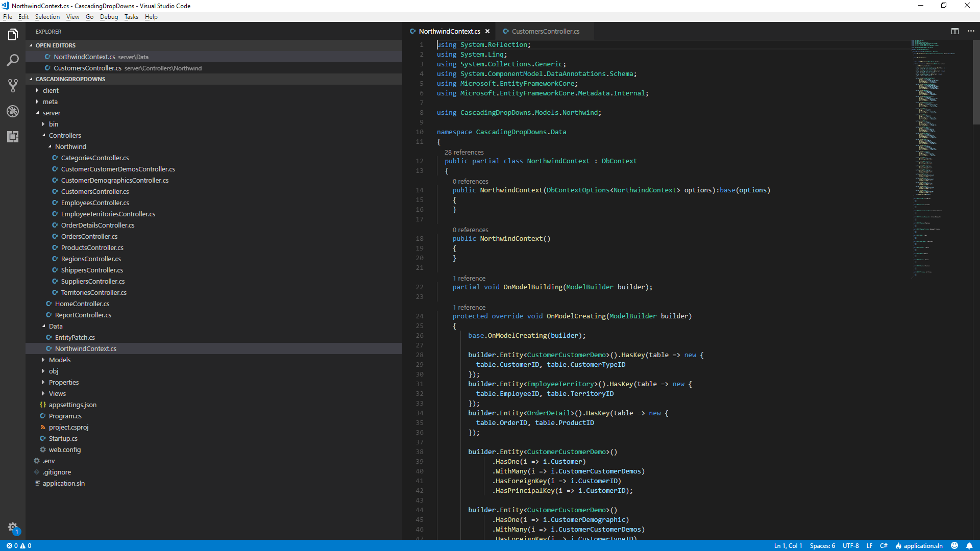Click the C# icon of HomeController.cs

(x=49, y=304)
